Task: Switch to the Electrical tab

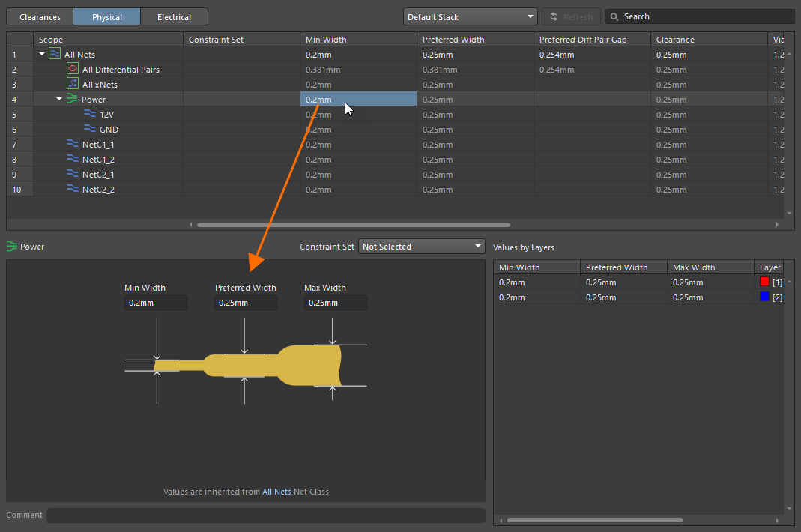Action: [x=174, y=16]
